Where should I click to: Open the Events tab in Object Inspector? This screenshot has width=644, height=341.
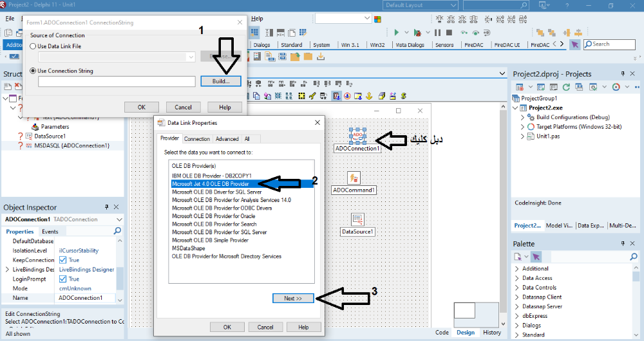coord(50,232)
